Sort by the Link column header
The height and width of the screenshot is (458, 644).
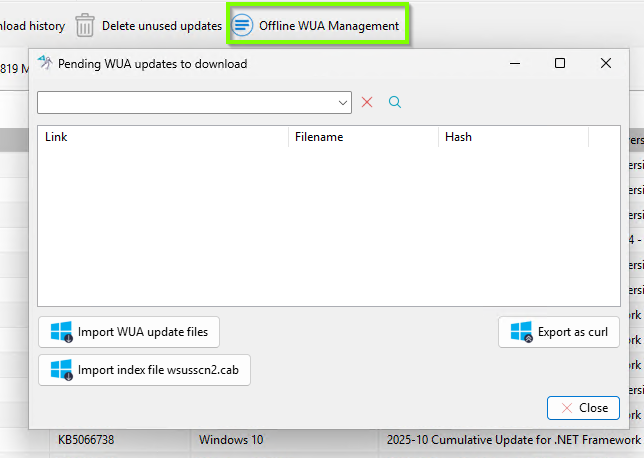point(163,137)
